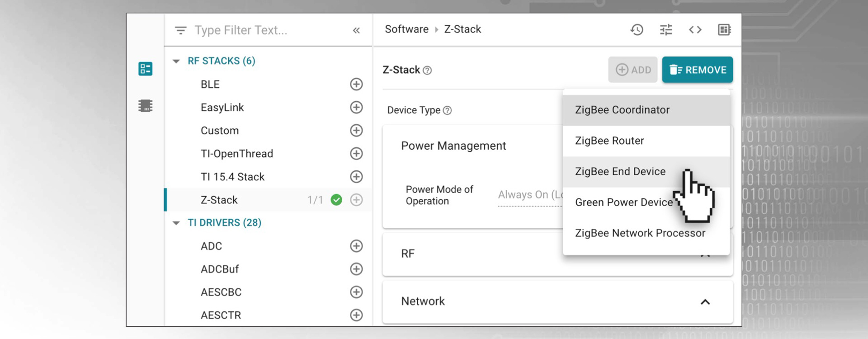Pick Green Power Device from the list

point(623,202)
